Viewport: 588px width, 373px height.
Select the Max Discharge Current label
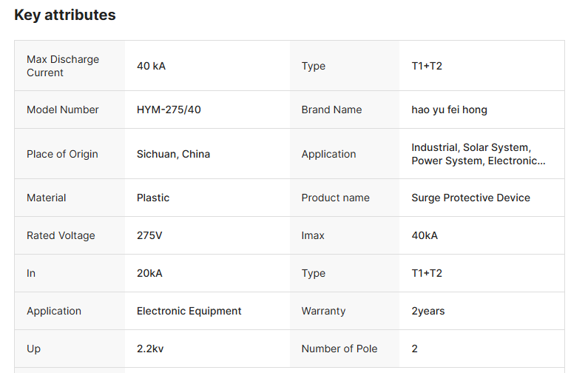63,66
